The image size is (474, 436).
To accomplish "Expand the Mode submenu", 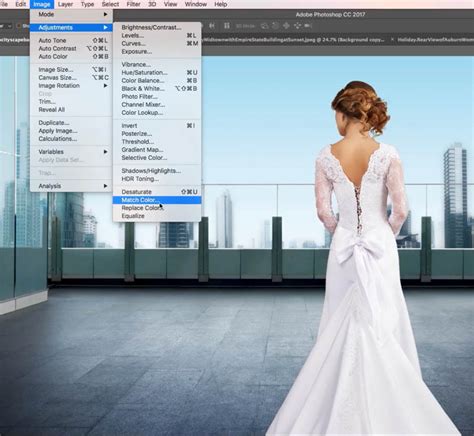I will (x=71, y=14).
